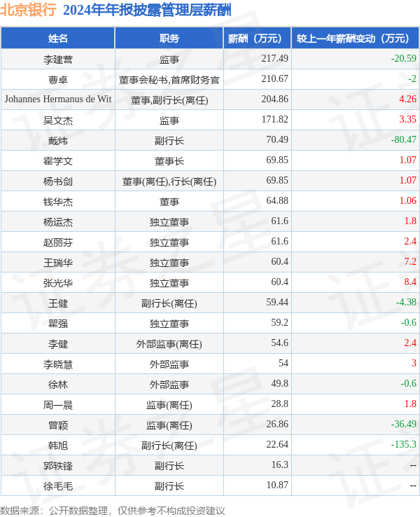
Task: Select the name 王健
Action: (x=58, y=303)
